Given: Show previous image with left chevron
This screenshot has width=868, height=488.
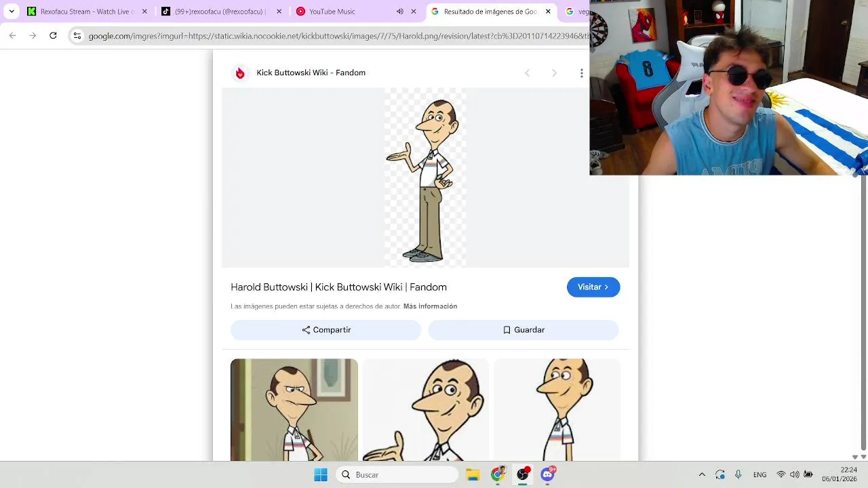Looking at the screenshot, I should [527, 73].
